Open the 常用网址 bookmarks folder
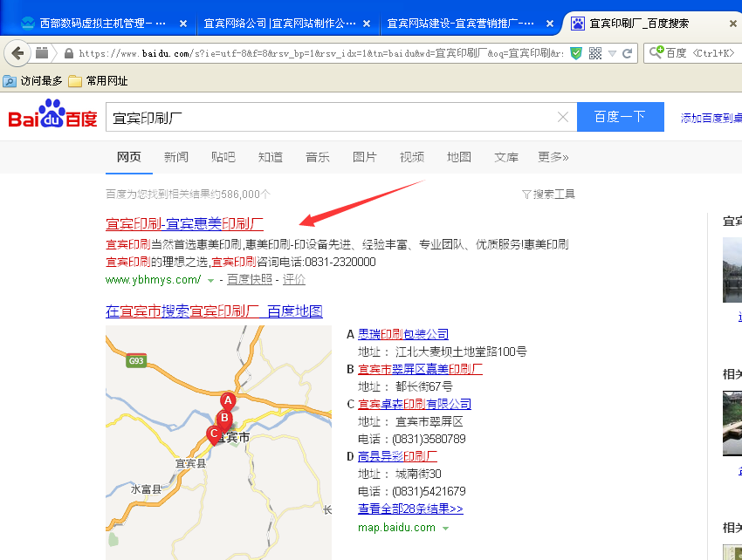This screenshot has width=742, height=560. point(98,81)
